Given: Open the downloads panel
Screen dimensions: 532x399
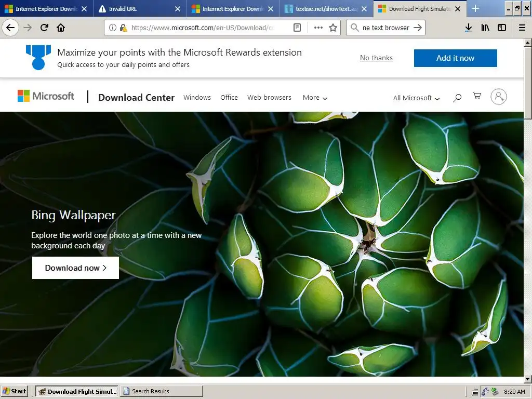Looking at the screenshot, I should tap(468, 28).
